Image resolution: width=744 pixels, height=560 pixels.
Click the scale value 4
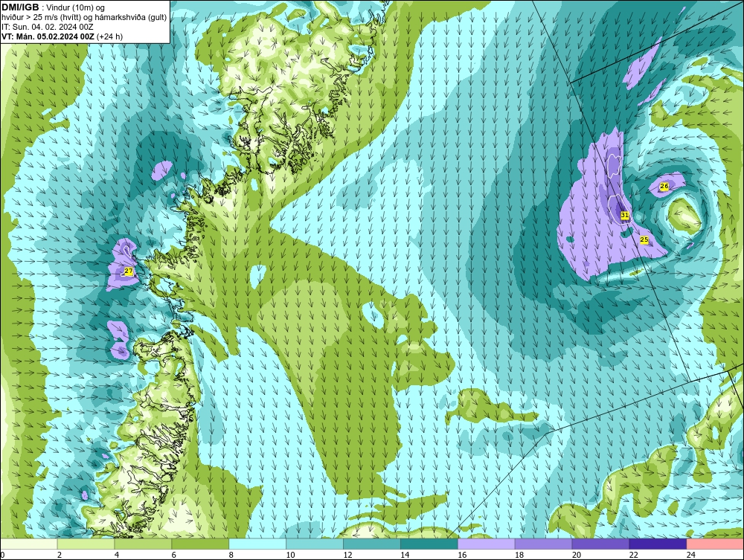click(x=117, y=555)
